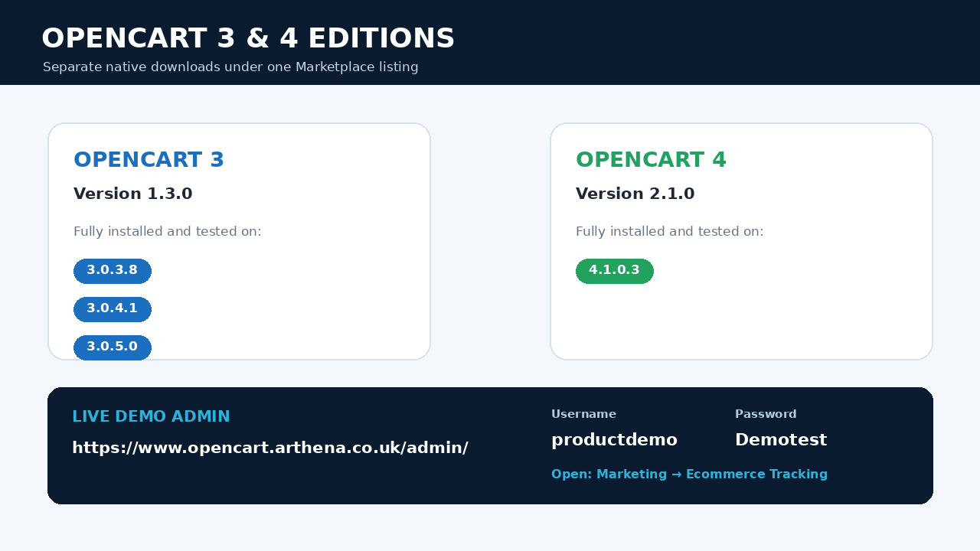Click 'Fully installed and tested on' in OpenCart 4 card
The height and width of the screenshot is (551, 980).
pyautogui.click(x=669, y=232)
